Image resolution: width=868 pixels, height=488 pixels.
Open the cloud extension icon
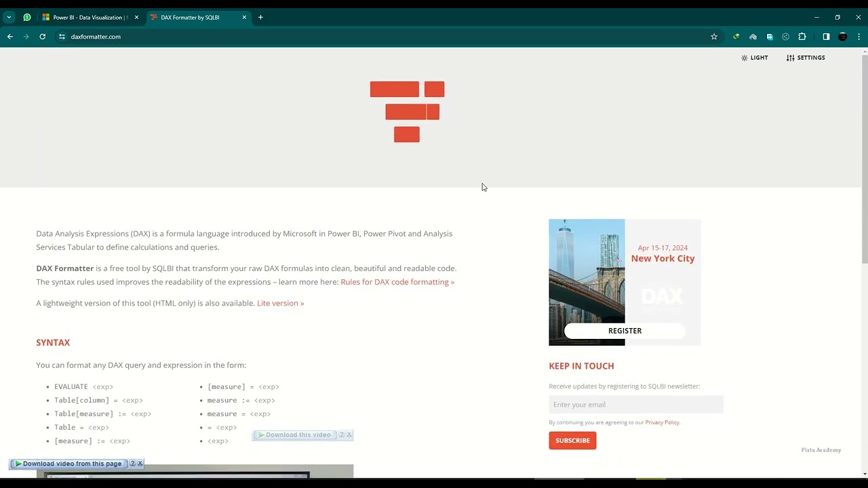(753, 37)
